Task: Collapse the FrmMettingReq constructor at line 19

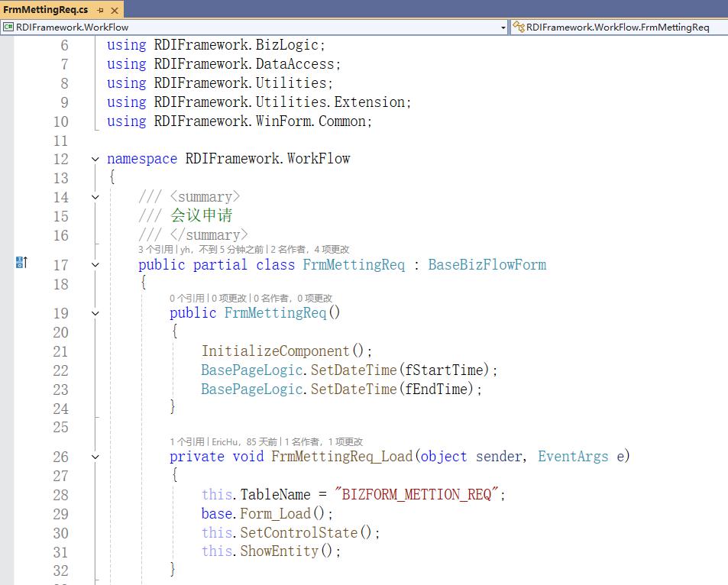Action: coord(95,313)
